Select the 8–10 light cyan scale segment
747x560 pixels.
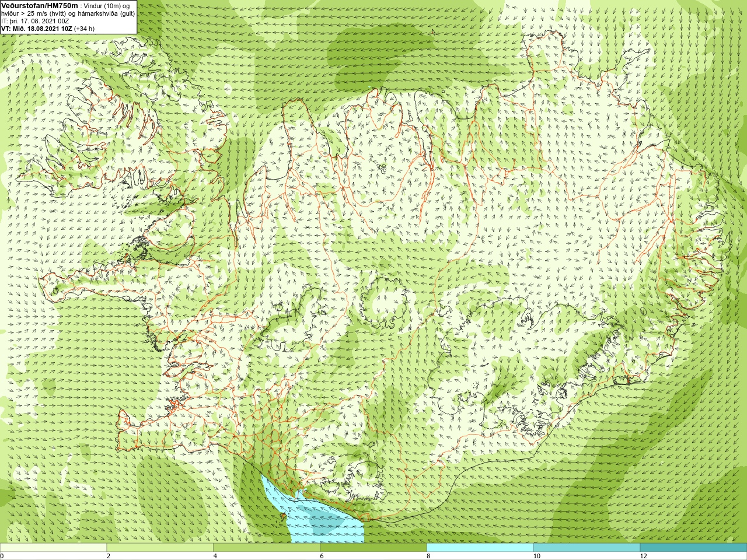pos(480,548)
